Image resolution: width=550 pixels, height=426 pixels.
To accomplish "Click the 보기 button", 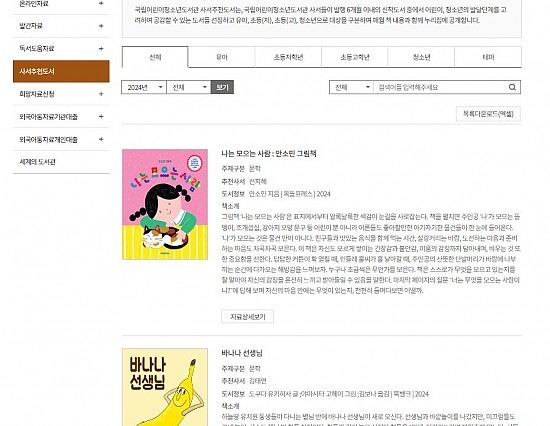I will click(222, 87).
